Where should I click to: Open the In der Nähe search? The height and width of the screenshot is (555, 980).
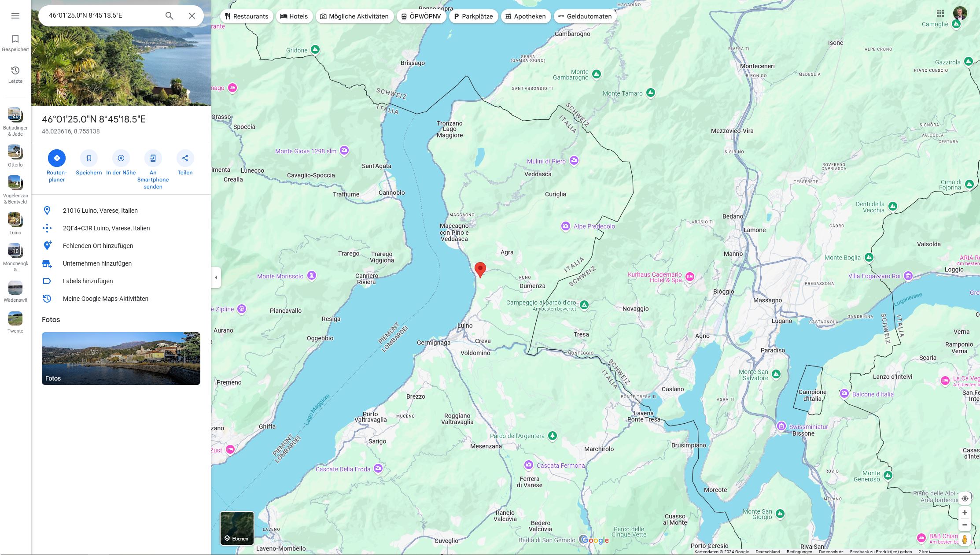coord(121,158)
